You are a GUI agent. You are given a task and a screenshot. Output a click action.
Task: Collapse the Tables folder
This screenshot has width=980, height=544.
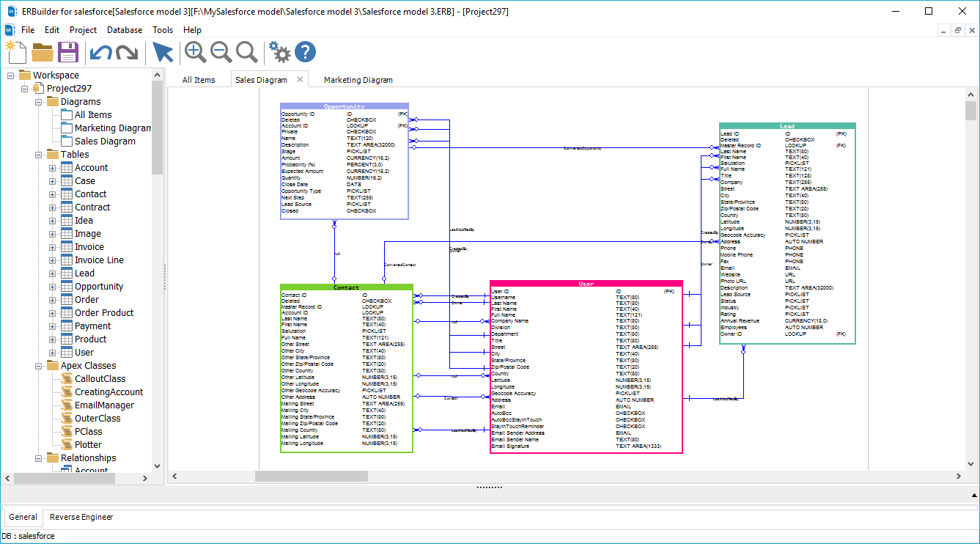tap(38, 155)
